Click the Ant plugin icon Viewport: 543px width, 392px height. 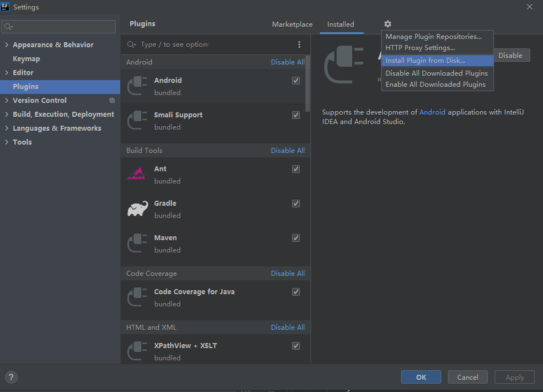click(x=136, y=174)
